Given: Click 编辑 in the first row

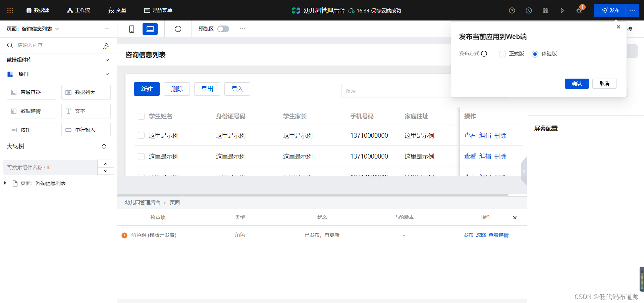Looking at the screenshot, I should click(485, 136).
